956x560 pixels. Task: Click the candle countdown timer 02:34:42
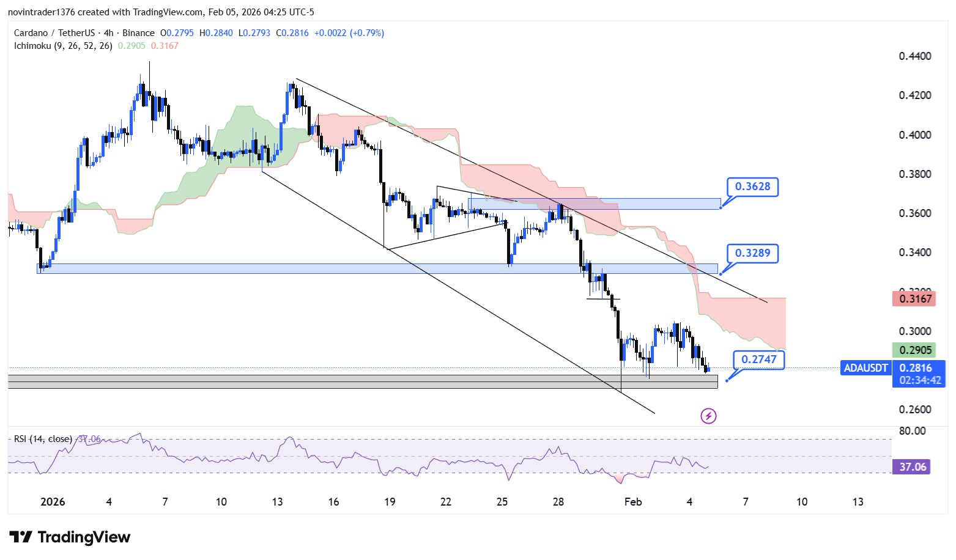tap(919, 380)
